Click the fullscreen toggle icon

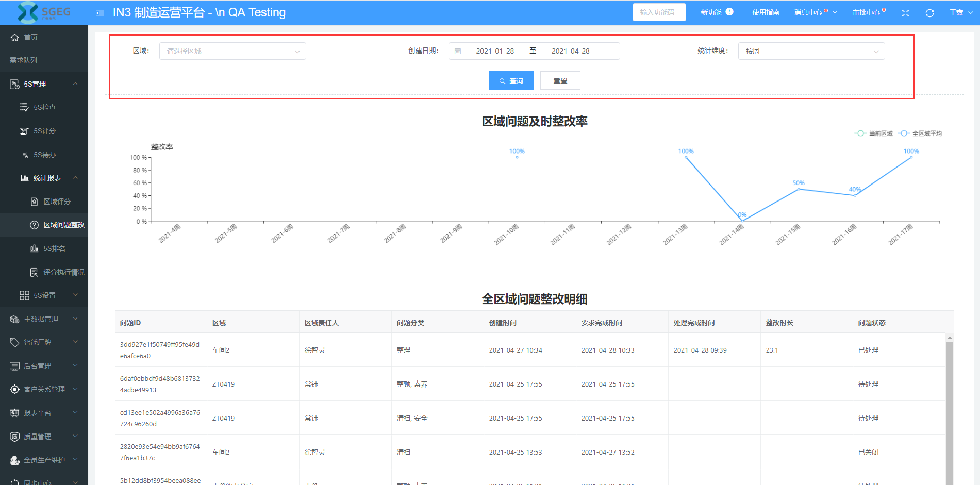point(905,13)
